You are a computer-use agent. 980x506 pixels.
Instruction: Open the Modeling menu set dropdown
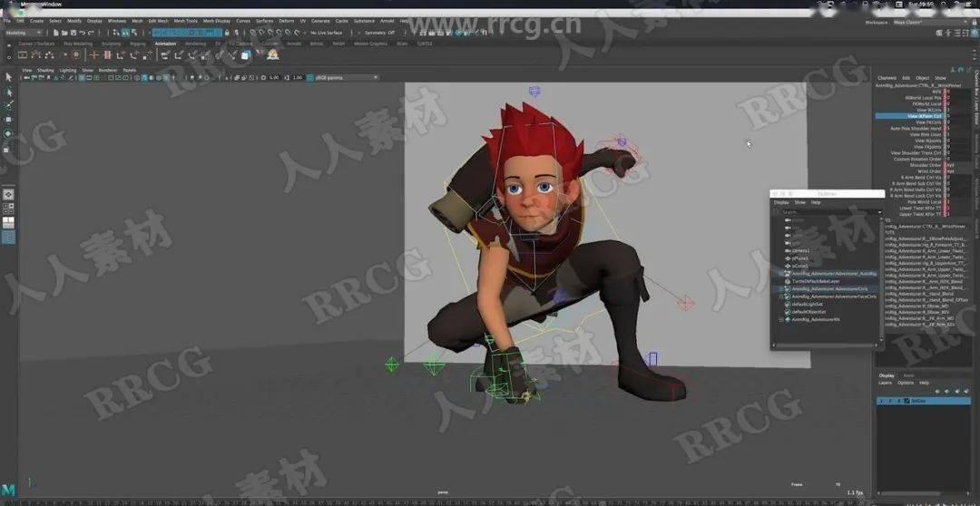pos(24,33)
